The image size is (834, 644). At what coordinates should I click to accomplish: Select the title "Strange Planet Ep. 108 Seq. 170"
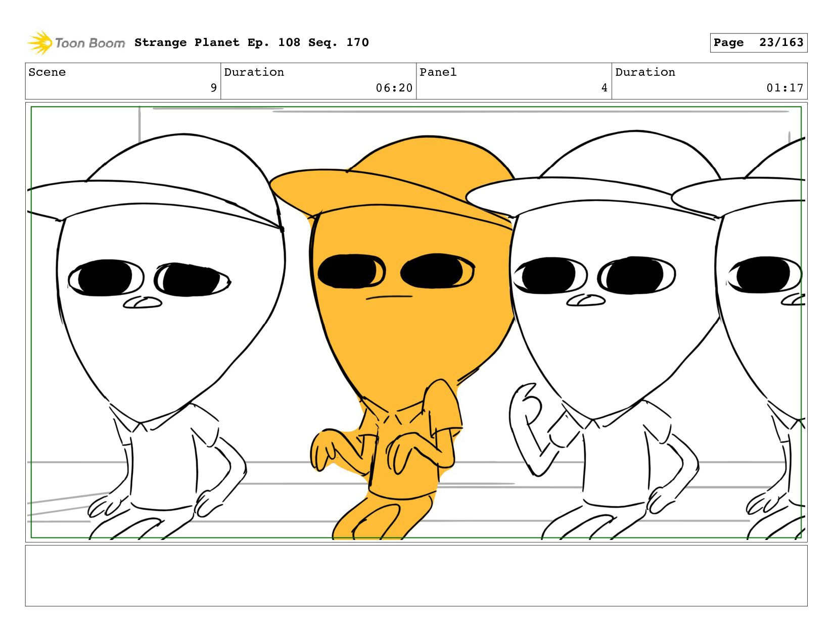252,42
